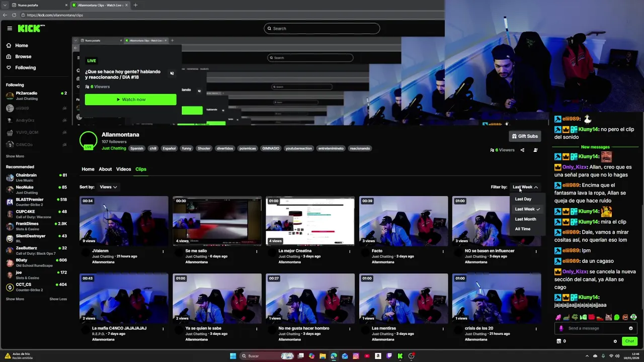The image size is (644, 362).
Task: Open BLASTPremier recommended channel
Action: (x=36, y=202)
